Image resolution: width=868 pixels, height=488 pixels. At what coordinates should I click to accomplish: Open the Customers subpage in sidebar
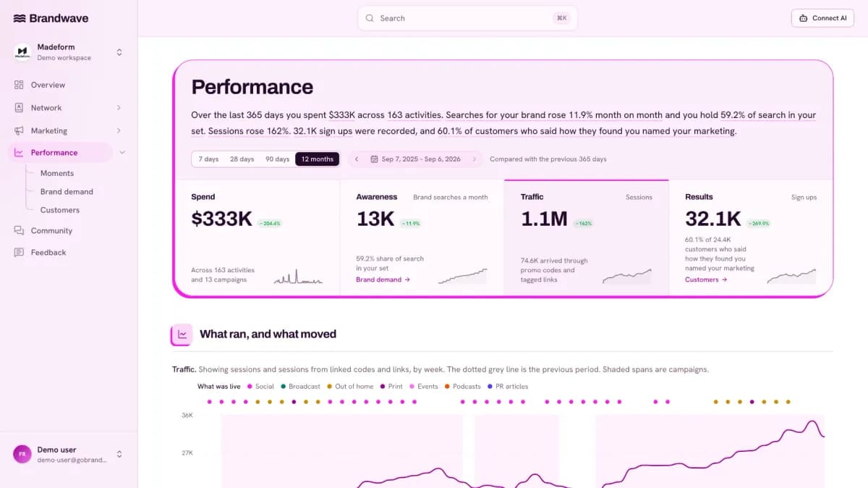coord(60,210)
